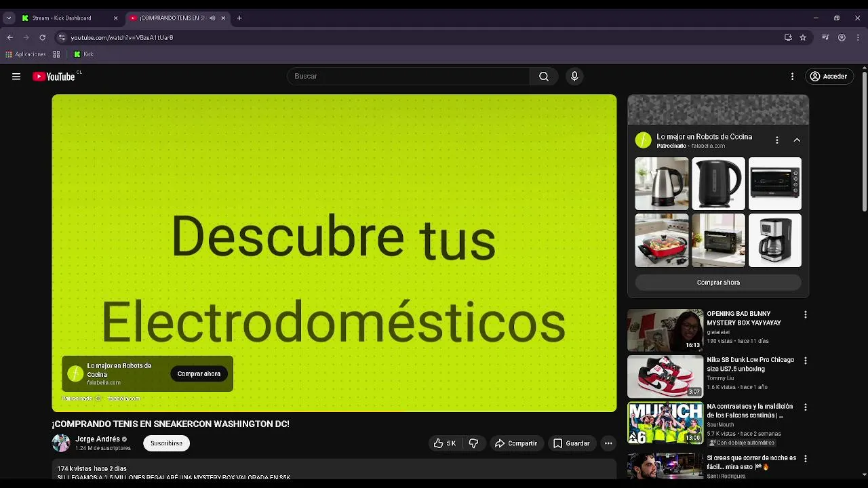Viewport: 868px width, 488px height.
Task: Open the Bad Bunny Mystery Box video thumbnail
Action: (x=665, y=330)
